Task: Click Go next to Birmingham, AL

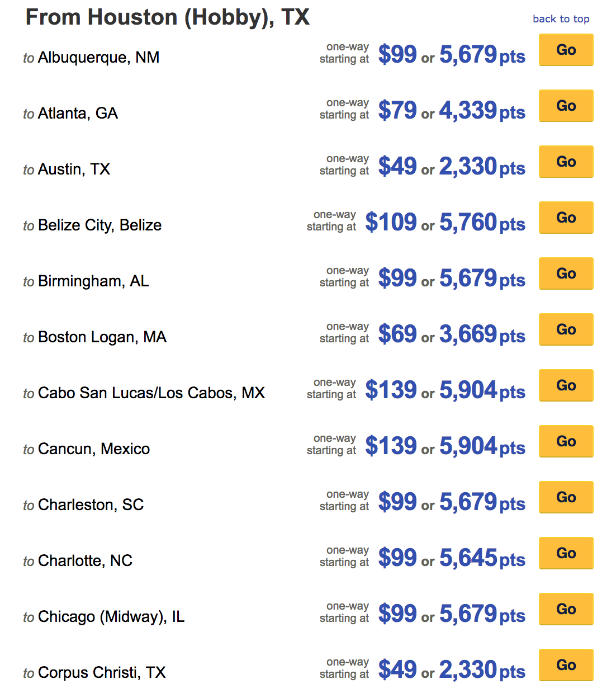Action: tap(566, 273)
